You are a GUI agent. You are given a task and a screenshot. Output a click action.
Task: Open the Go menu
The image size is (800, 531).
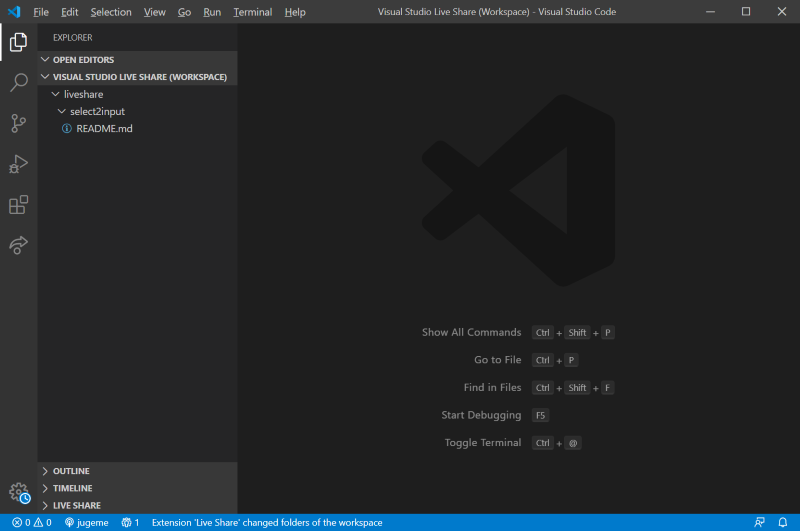pyautogui.click(x=184, y=12)
